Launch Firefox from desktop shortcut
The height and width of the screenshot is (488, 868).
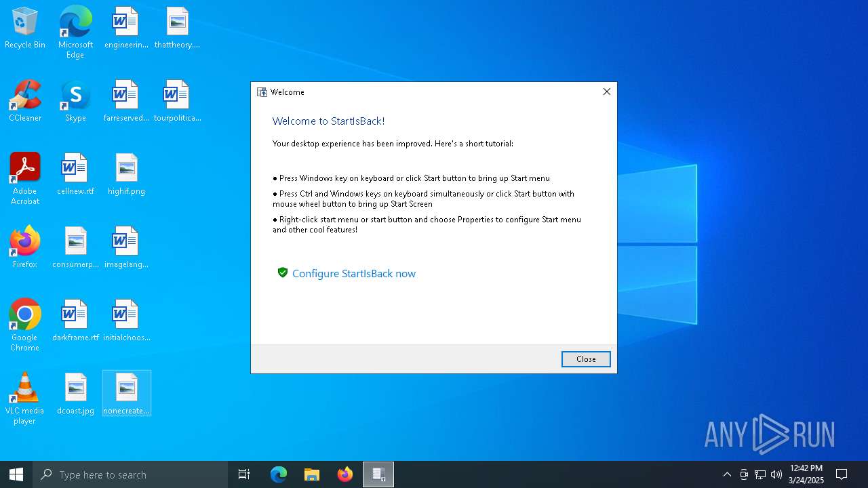pyautogui.click(x=25, y=247)
